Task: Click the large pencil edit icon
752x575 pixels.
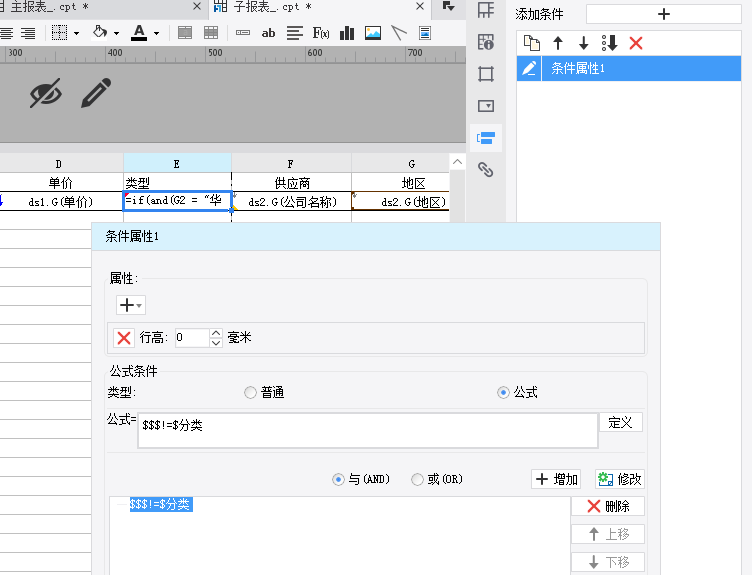Action: pyautogui.click(x=96, y=93)
